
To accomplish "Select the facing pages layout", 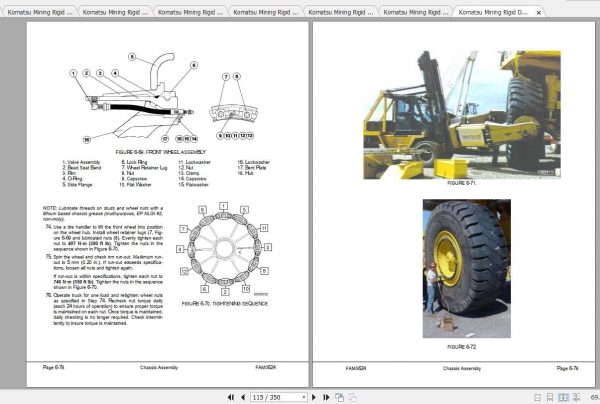I will coord(563,398).
